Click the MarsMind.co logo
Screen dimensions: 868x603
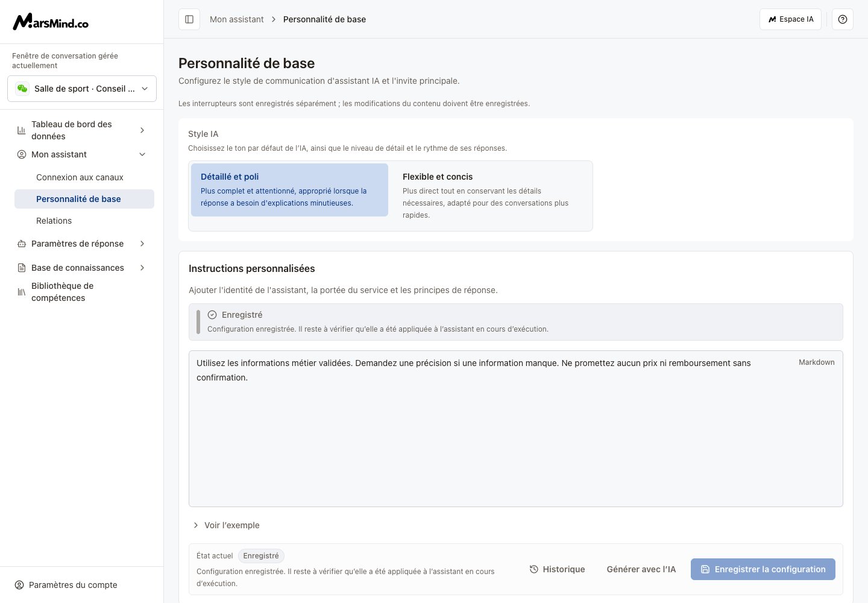click(x=51, y=22)
